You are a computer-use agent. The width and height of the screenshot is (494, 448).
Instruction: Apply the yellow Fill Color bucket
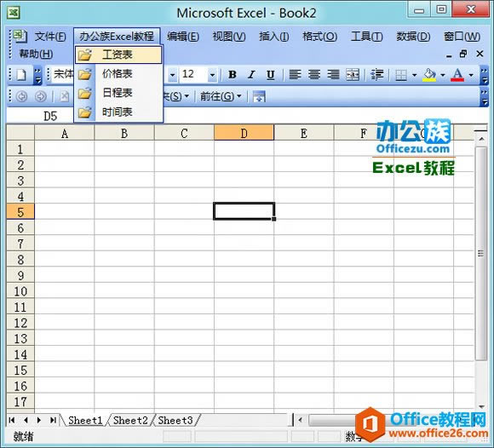pos(430,75)
